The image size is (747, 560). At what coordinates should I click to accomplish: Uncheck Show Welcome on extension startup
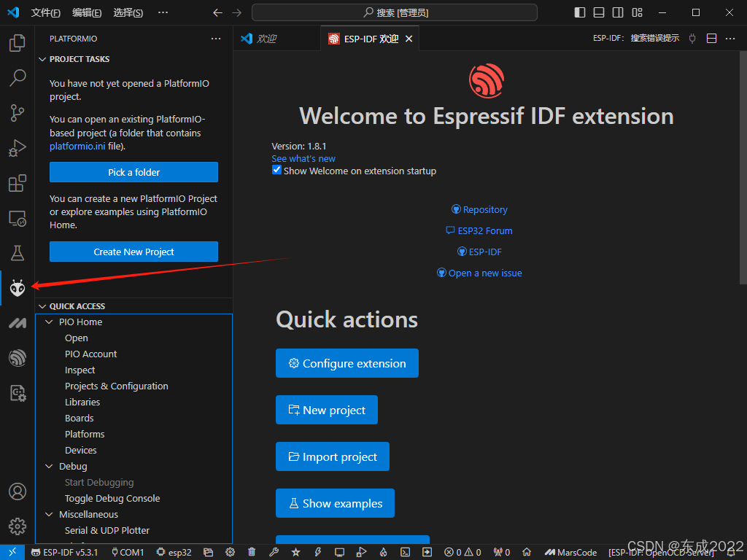pos(276,170)
